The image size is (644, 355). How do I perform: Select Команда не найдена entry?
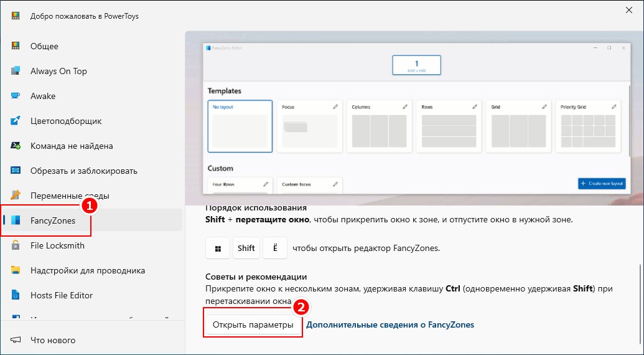coord(93,146)
